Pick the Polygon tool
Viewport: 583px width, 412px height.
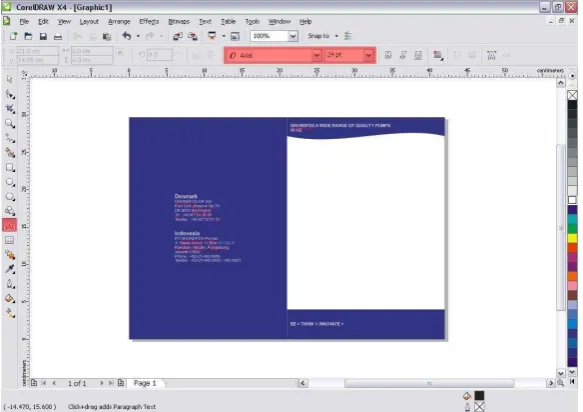click(x=10, y=196)
